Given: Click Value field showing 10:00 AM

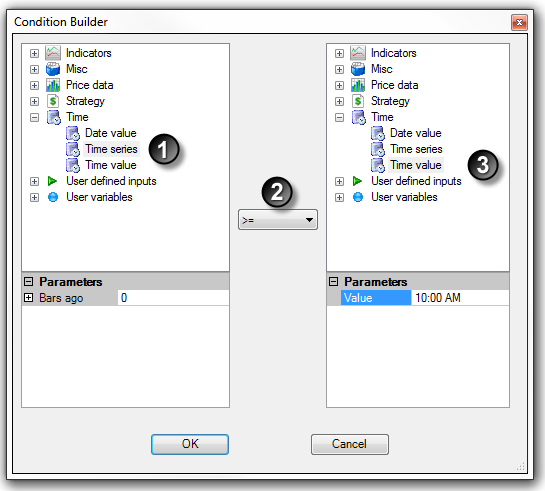Looking at the screenshot, I should (460, 298).
